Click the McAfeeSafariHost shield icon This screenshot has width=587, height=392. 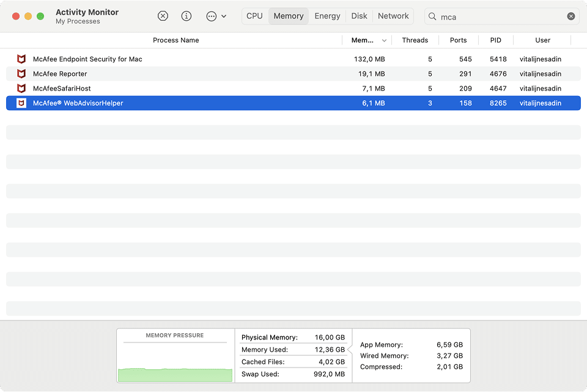point(21,88)
